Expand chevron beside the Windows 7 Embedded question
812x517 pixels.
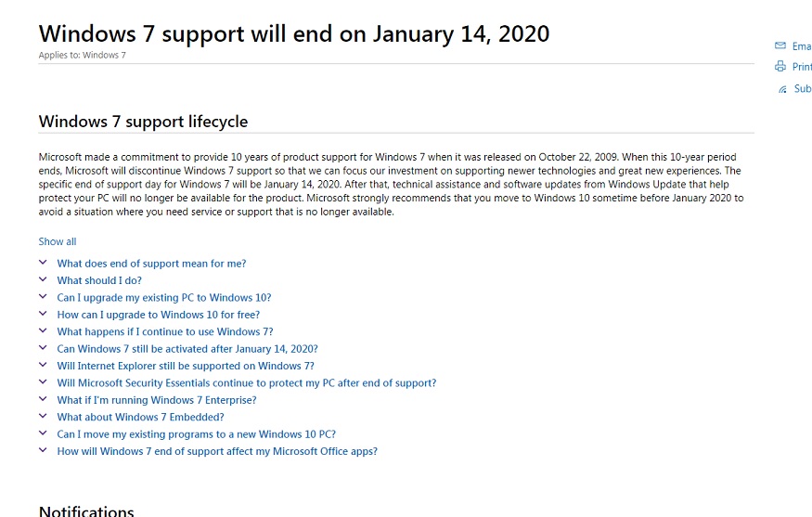[43, 417]
